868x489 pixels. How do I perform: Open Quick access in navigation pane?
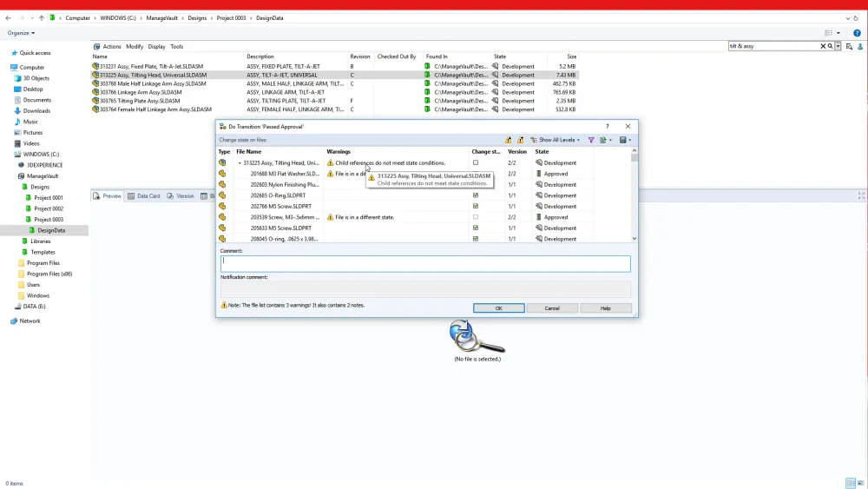(x=35, y=53)
